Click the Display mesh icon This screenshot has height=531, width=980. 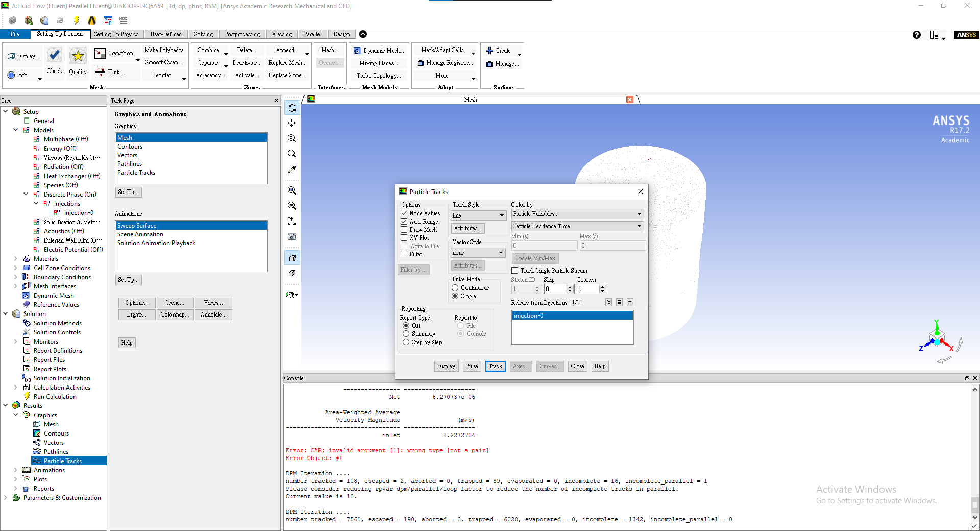click(x=11, y=56)
